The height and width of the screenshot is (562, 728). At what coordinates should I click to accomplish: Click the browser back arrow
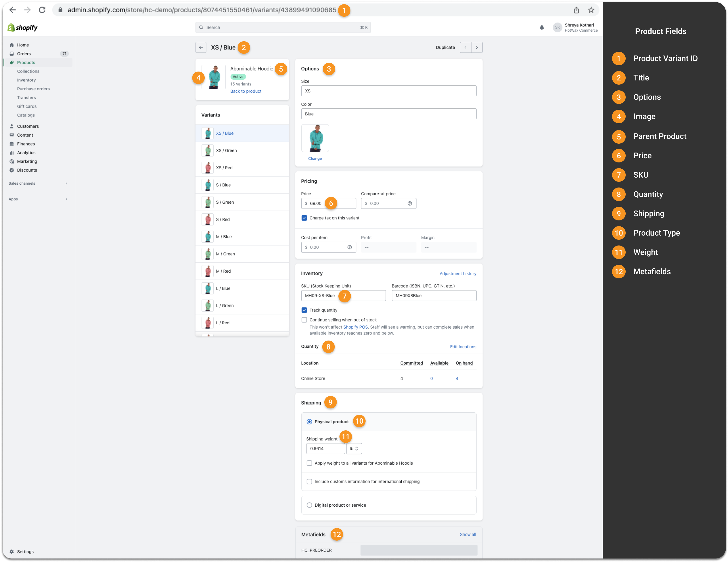click(13, 10)
